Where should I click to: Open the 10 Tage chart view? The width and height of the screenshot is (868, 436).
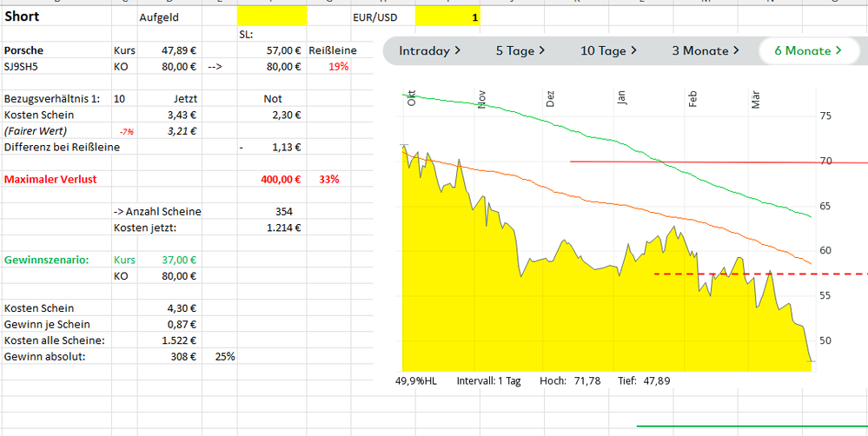pos(608,50)
